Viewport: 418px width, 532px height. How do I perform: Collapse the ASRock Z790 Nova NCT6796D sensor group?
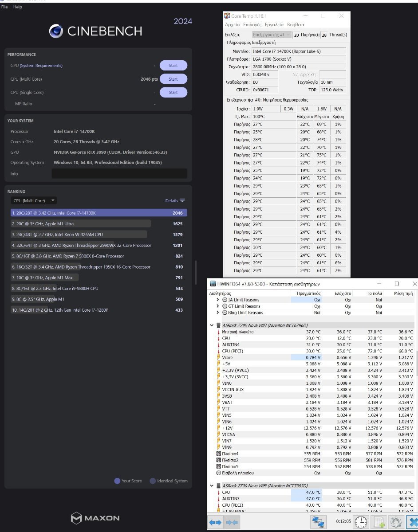pyautogui.click(x=212, y=325)
